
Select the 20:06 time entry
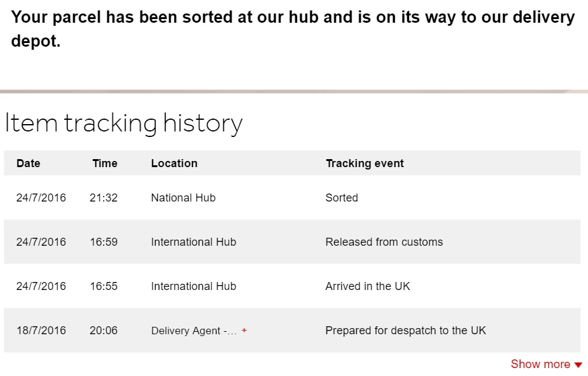pos(103,331)
